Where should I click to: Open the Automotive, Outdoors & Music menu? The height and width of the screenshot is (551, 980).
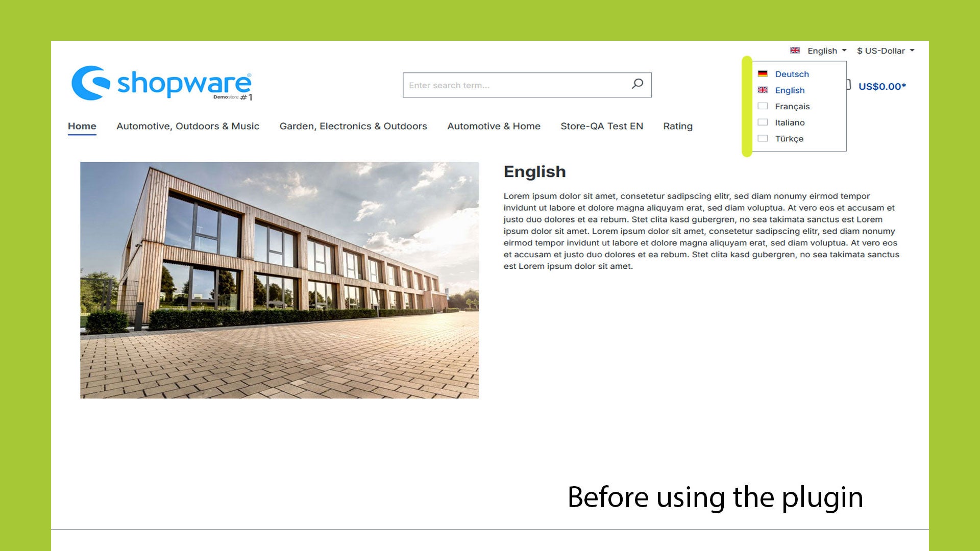(x=187, y=126)
